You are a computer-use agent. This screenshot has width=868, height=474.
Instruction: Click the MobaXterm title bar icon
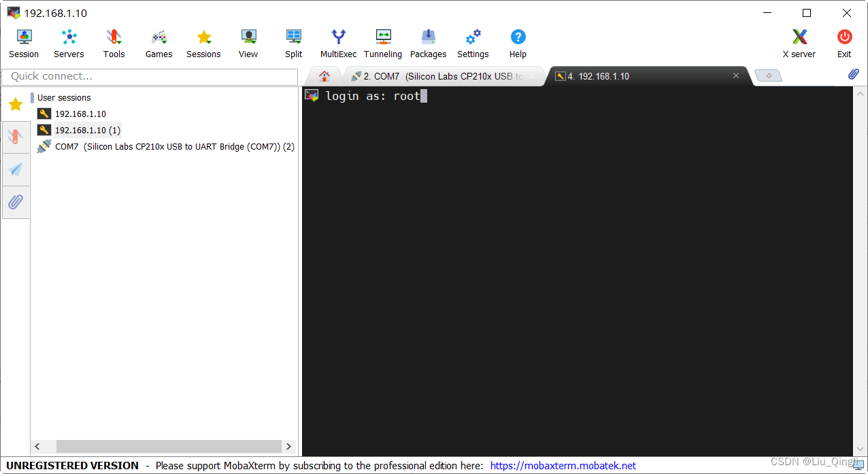point(14,13)
